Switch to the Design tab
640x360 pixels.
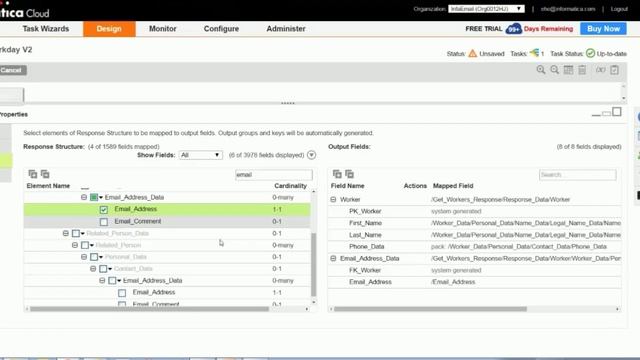point(109,29)
